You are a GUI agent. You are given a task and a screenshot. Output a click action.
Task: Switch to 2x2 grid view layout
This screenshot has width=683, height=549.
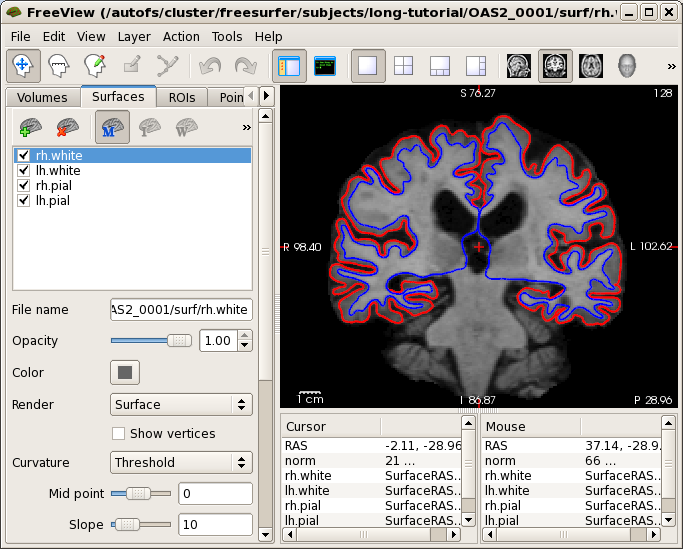click(403, 66)
